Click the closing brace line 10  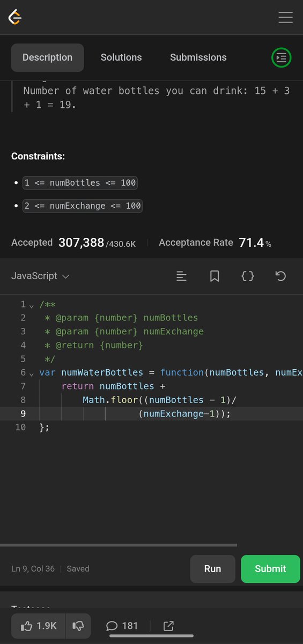(45, 428)
